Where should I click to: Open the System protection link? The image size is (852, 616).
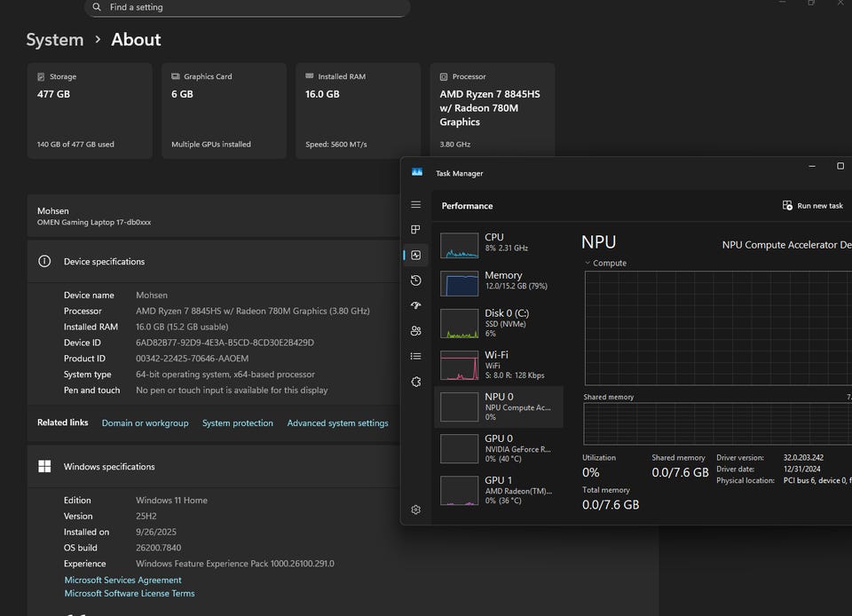pos(238,423)
